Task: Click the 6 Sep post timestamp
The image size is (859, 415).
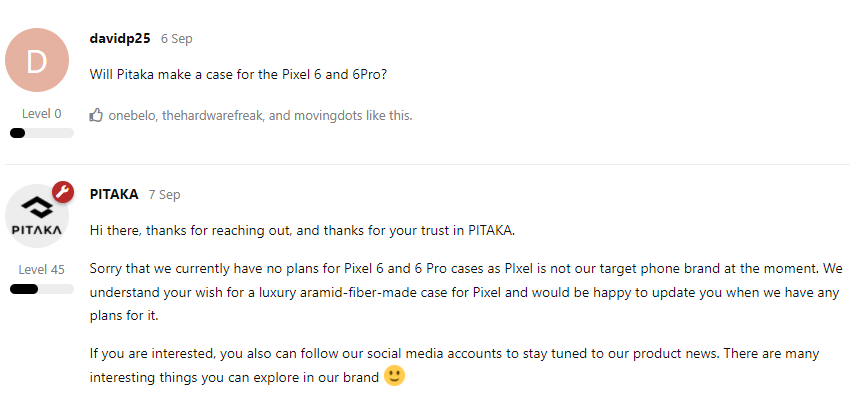Action: point(176,39)
